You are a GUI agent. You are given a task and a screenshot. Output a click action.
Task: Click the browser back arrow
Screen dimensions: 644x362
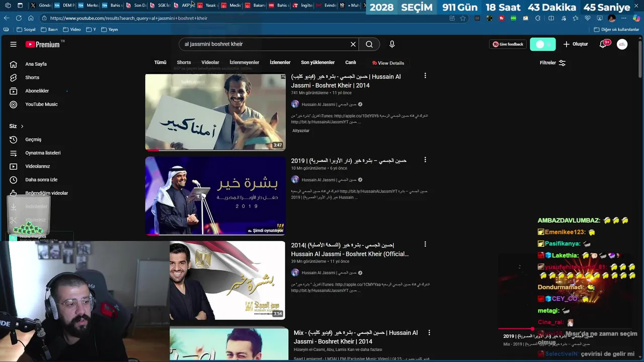click(x=7, y=18)
